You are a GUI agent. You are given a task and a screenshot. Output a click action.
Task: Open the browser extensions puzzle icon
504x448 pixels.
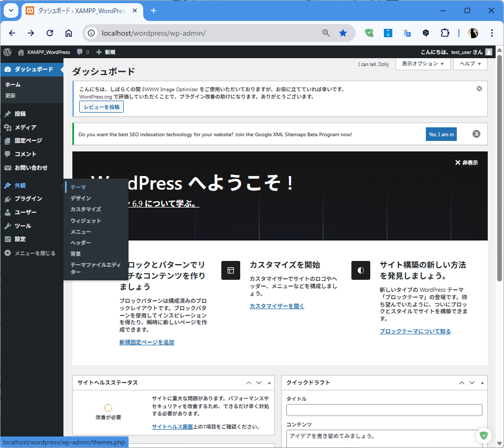[x=445, y=33]
